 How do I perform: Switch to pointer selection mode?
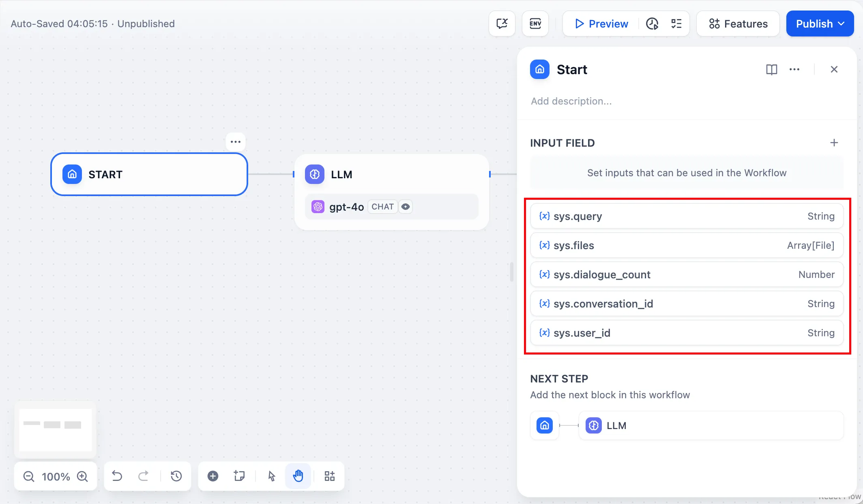point(271,476)
